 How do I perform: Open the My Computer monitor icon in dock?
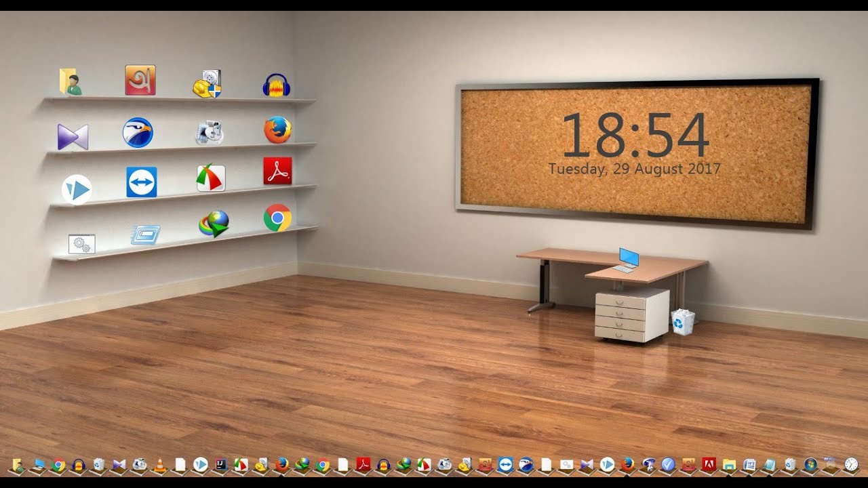(x=39, y=465)
